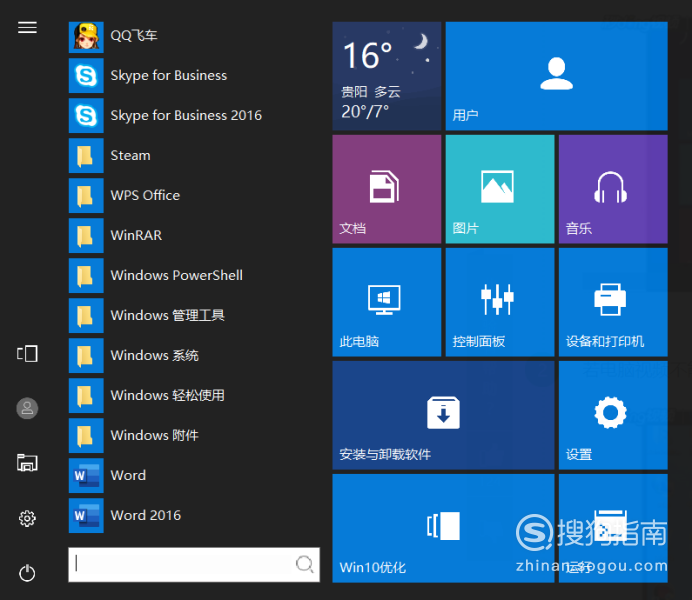This screenshot has width=692, height=600.
Task: Open the 控制面板 tile
Action: click(x=500, y=302)
